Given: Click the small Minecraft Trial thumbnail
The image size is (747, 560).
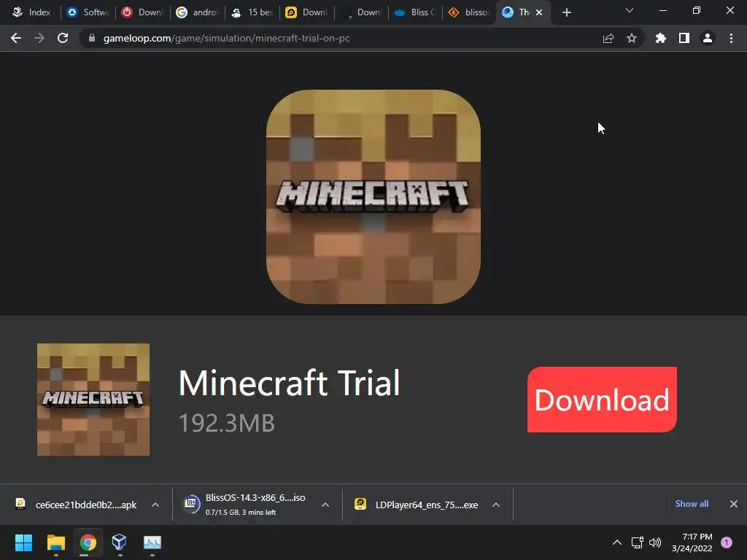Looking at the screenshot, I should point(93,400).
